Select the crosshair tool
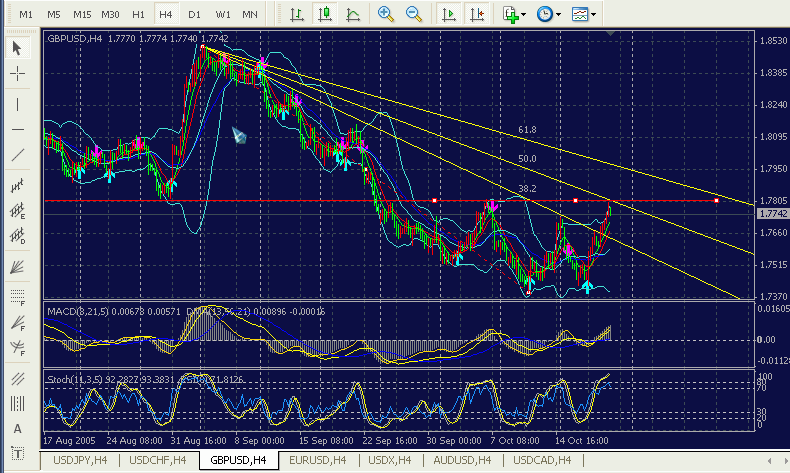Viewport: 790px width, 473px height. coord(18,74)
